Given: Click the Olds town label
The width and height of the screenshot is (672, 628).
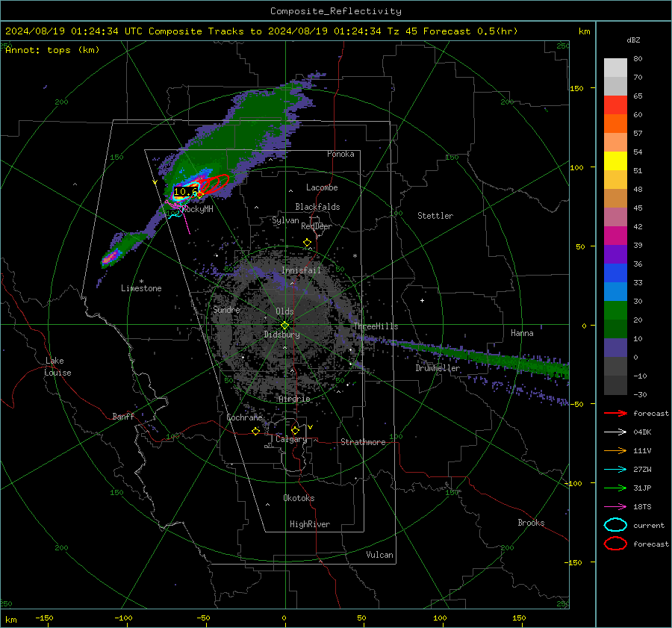Looking at the screenshot, I should [284, 311].
